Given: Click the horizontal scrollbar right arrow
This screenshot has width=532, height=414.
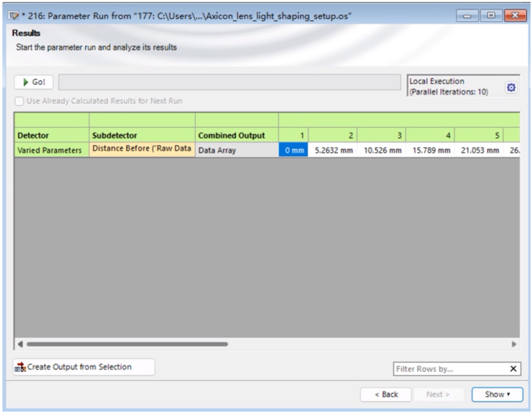Looking at the screenshot, I should pyautogui.click(x=514, y=344).
